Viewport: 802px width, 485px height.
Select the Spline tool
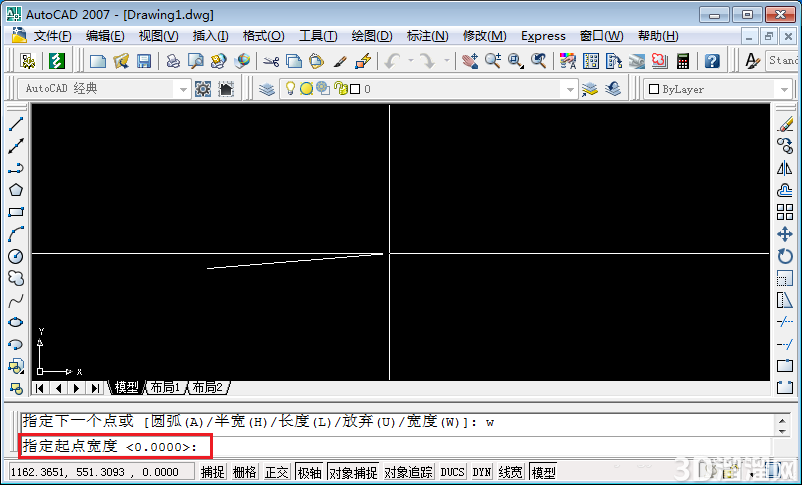pos(16,300)
